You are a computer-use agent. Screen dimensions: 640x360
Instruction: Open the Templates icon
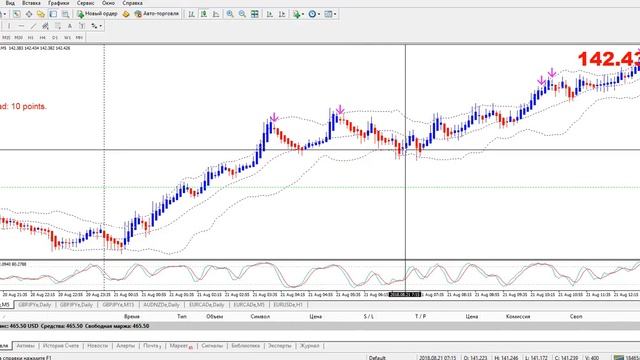328,14
